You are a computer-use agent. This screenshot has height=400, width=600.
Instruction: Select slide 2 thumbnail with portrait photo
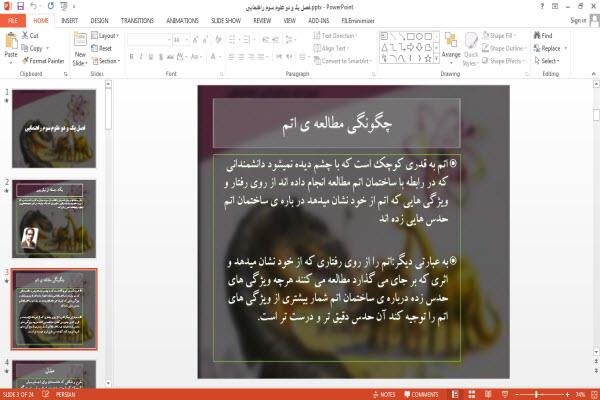54,219
